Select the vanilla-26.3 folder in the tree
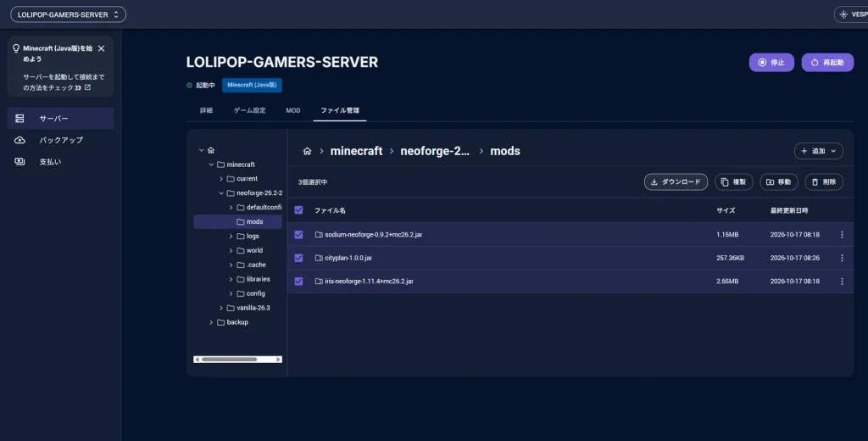The width and height of the screenshot is (868, 441). 253,308
